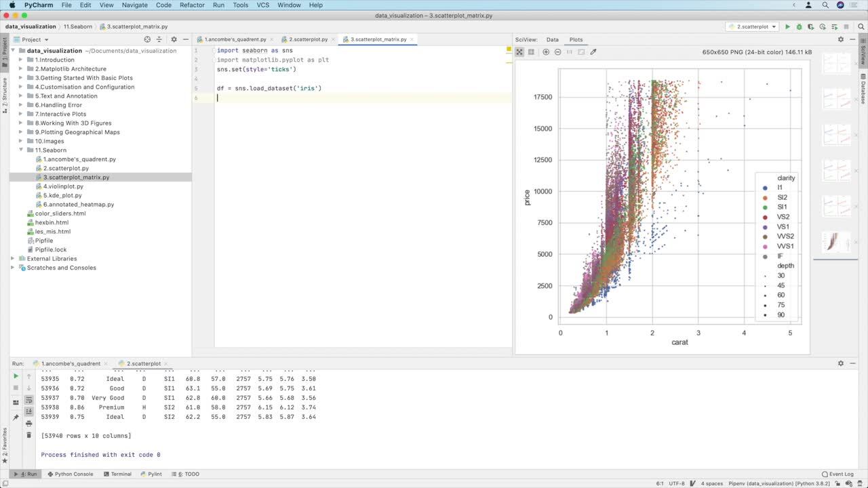
Task: Pick color with the SciView eyedropper tool
Action: [593, 52]
